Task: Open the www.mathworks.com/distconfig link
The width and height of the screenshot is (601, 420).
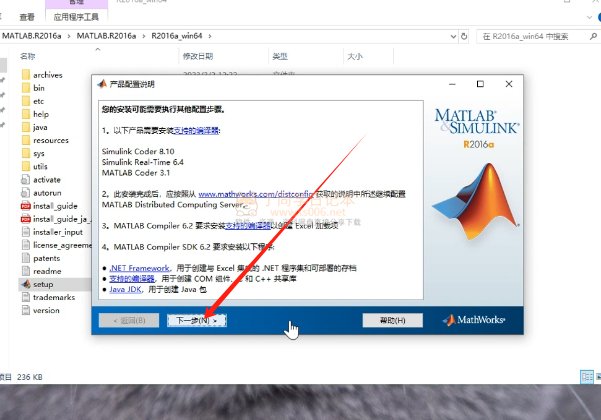Action: click(256, 194)
